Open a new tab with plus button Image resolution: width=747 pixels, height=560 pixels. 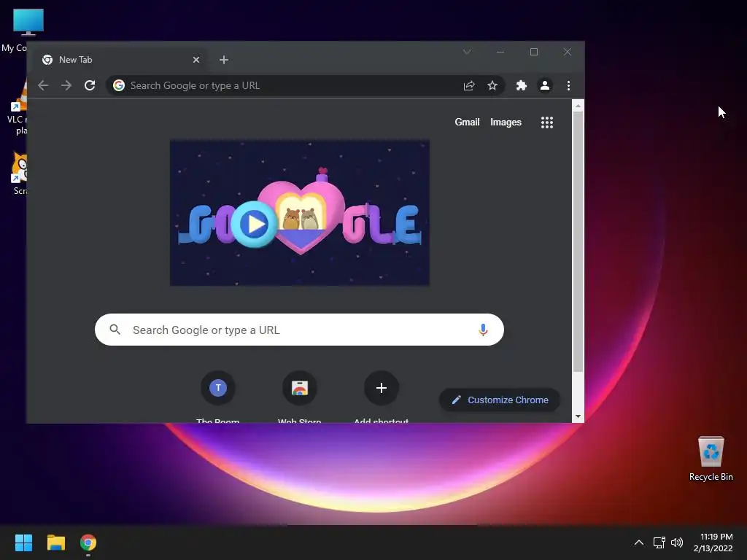224,60
